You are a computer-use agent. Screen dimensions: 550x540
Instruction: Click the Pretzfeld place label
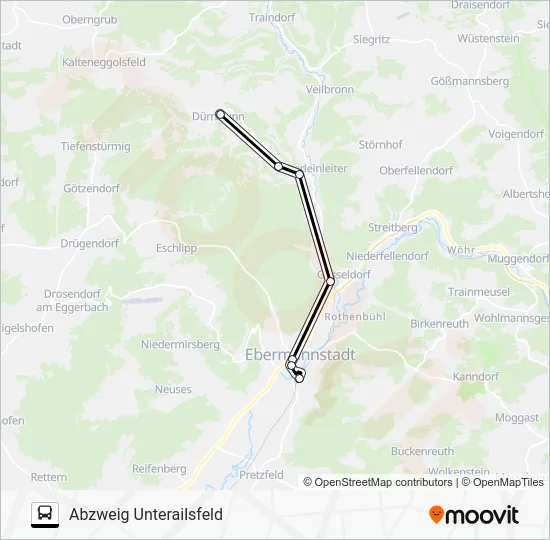point(261,475)
